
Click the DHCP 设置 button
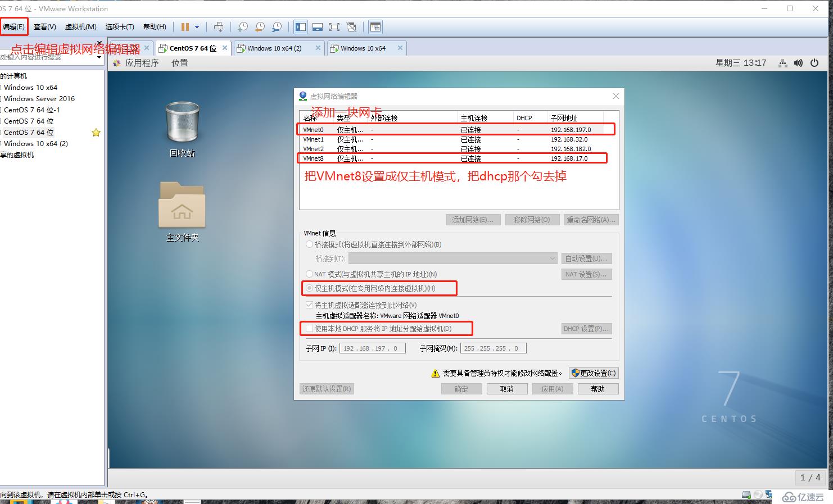point(586,329)
